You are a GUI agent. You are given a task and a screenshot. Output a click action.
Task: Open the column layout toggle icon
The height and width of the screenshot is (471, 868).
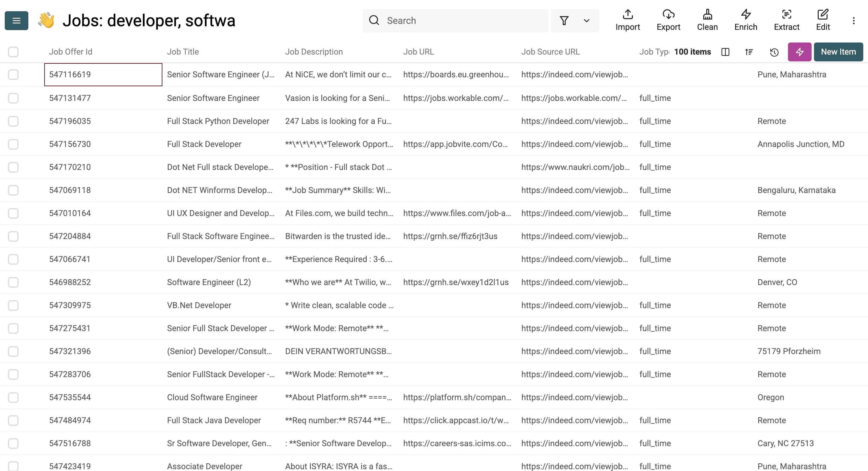(x=725, y=52)
